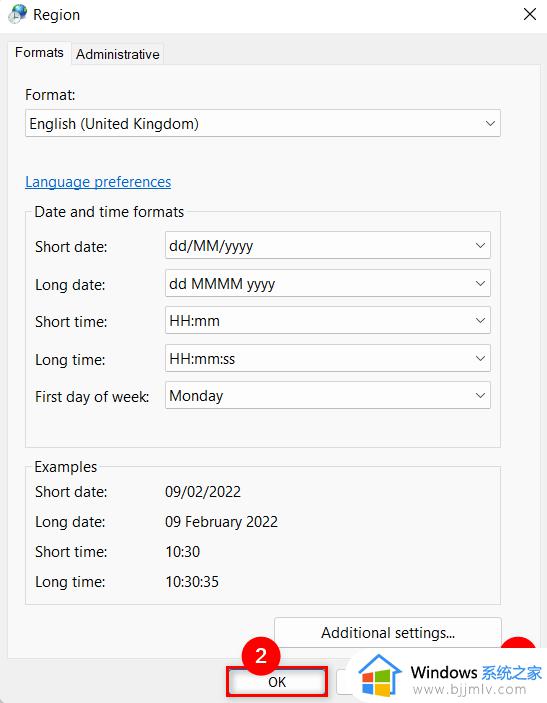
Task: Open the Administrative tab
Action: tap(117, 54)
